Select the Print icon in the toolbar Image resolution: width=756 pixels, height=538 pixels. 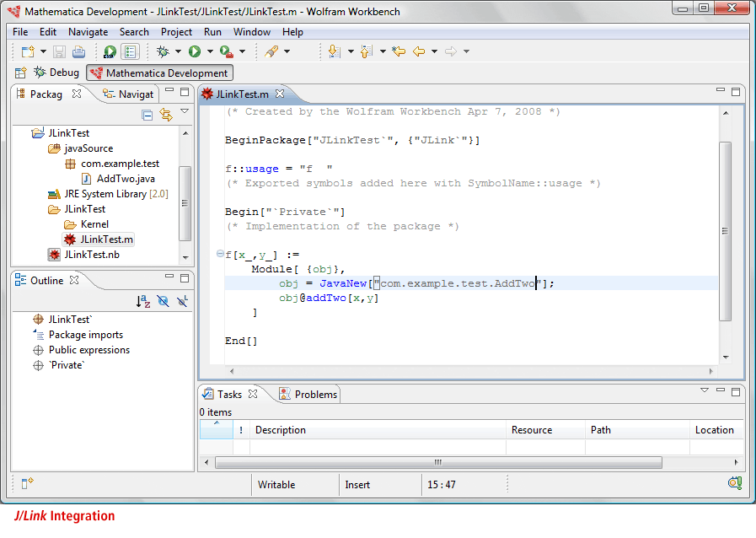click(x=78, y=51)
